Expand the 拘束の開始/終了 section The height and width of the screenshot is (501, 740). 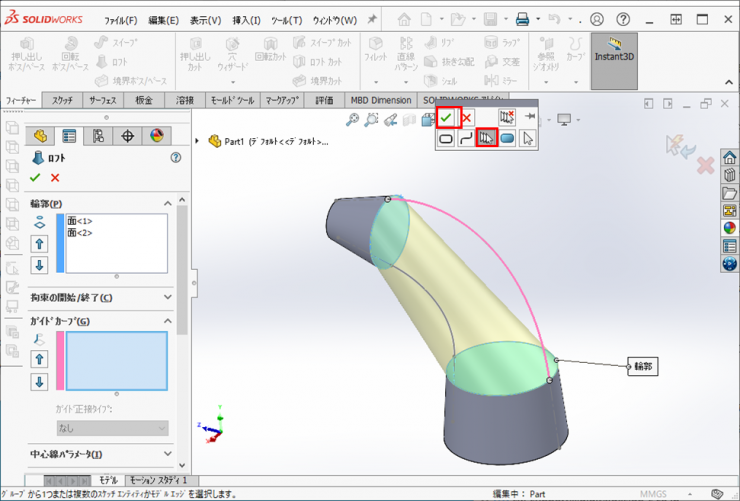click(166, 297)
